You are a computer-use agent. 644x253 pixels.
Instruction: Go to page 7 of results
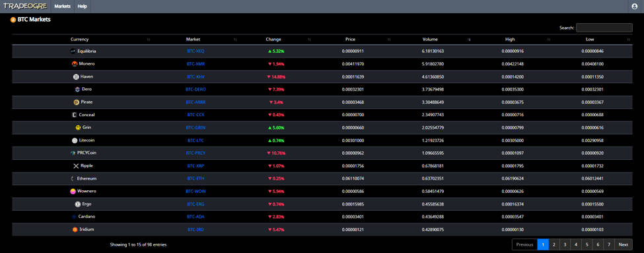click(x=609, y=245)
